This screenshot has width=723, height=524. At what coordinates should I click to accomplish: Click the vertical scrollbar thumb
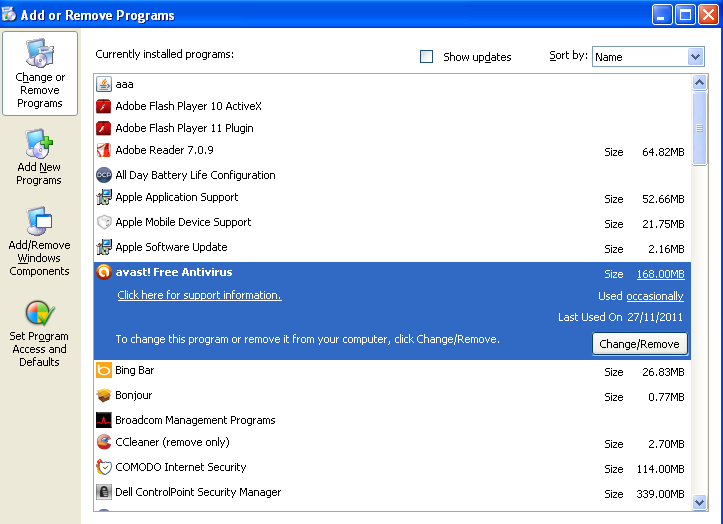(x=699, y=128)
